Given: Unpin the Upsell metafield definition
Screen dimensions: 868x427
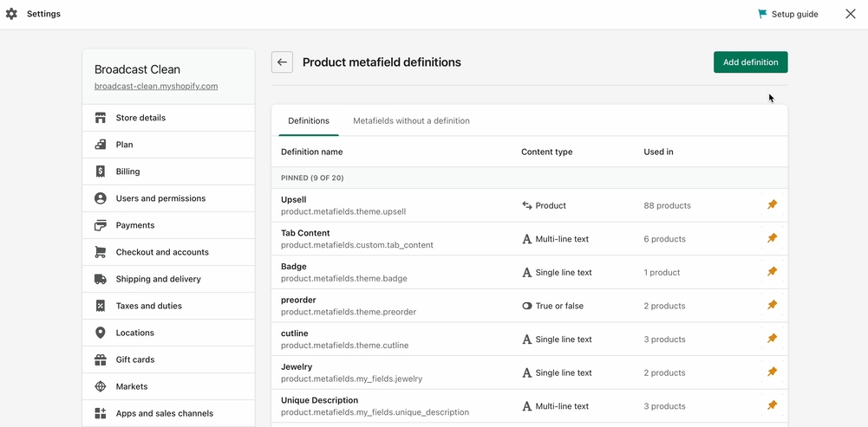Looking at the screenshot, I should coord(772,205).
